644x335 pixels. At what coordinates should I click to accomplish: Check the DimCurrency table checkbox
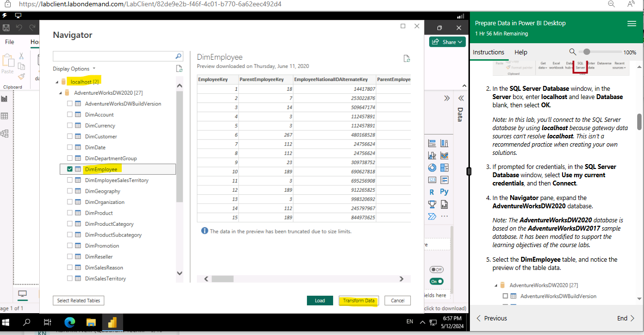[70, 125]
